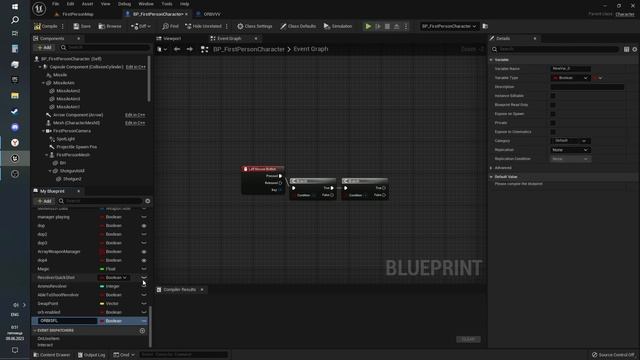Open Class Defaults

click(298, 26)
